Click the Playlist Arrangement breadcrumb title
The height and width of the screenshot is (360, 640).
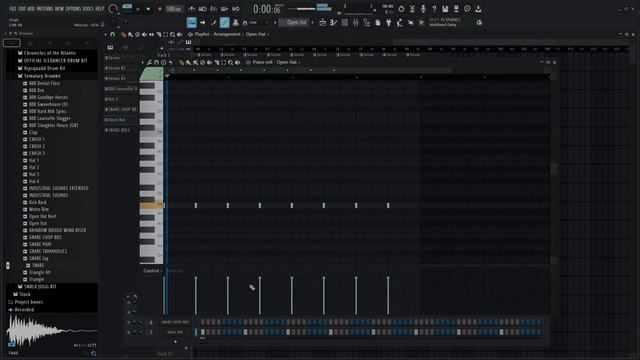coord(227,34)
